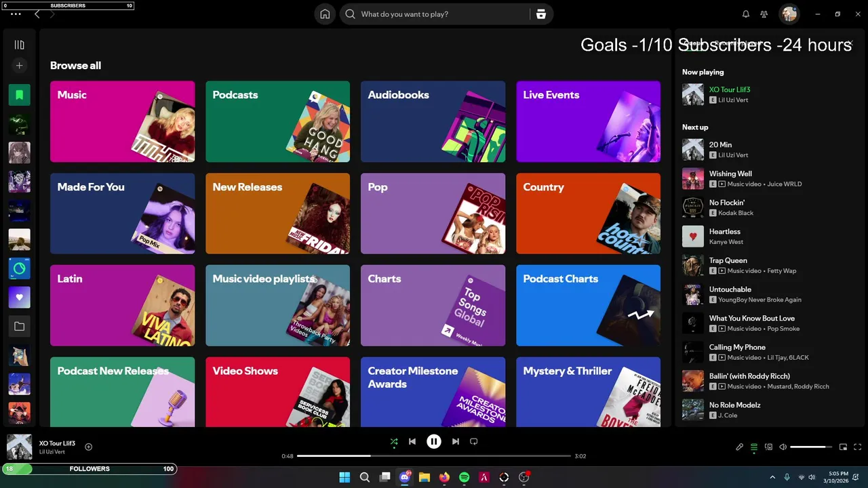The image size is (868, 488).
Task: Open the Music category card
Action: click(122, 121)
